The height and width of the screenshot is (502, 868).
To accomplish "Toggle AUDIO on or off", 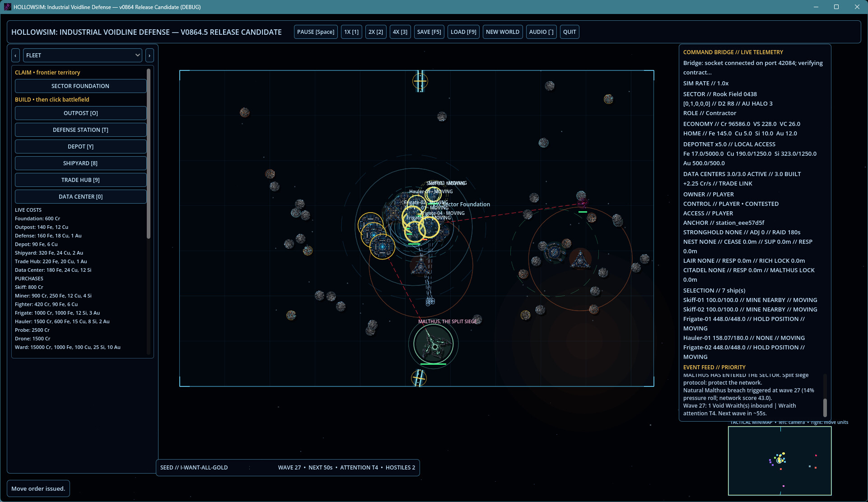I will (x=541, y=32).
